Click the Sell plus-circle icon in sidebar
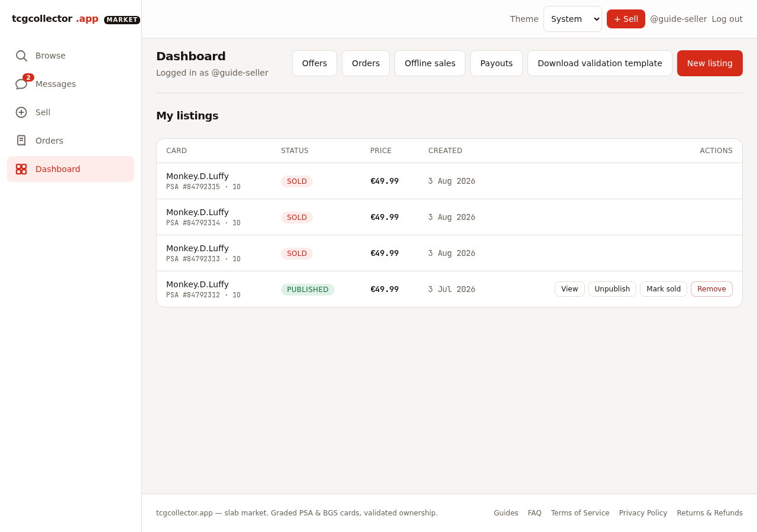757x532 pixels. (x=21, y=112)
